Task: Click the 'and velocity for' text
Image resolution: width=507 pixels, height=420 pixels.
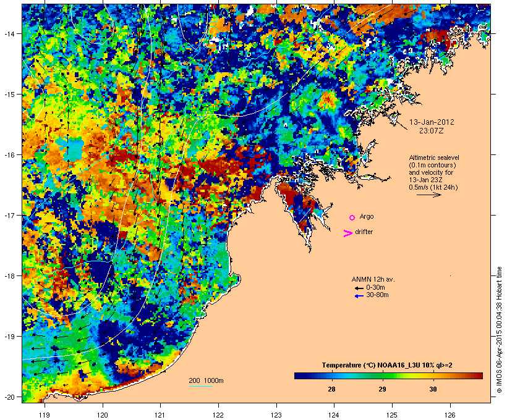Action: [431, 172]
